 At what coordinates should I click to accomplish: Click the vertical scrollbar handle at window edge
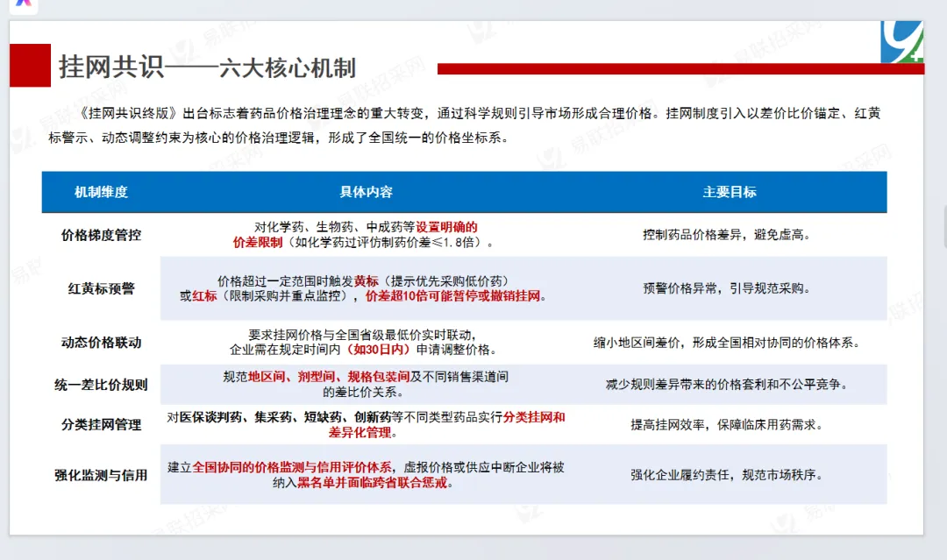pyautogui.click(x=944, y=227)
